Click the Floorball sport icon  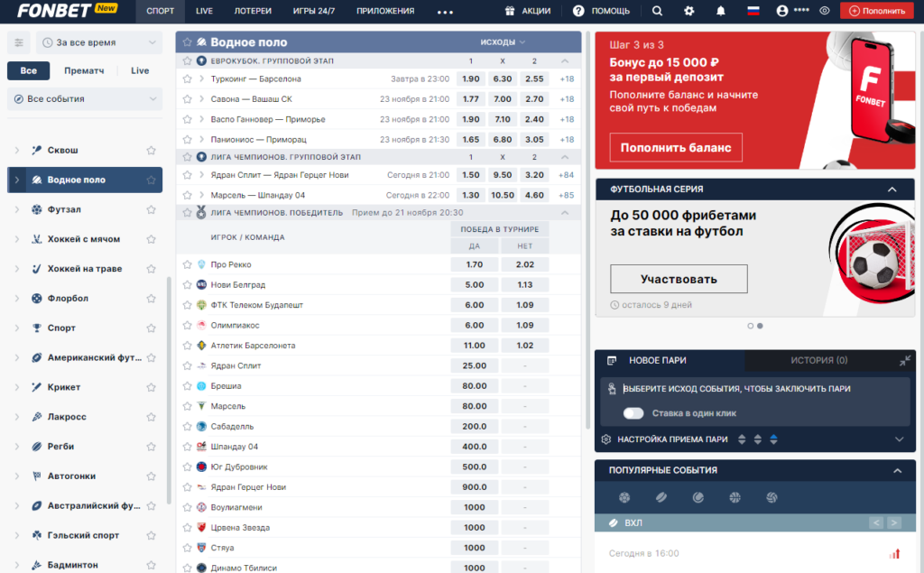point(36,299)
